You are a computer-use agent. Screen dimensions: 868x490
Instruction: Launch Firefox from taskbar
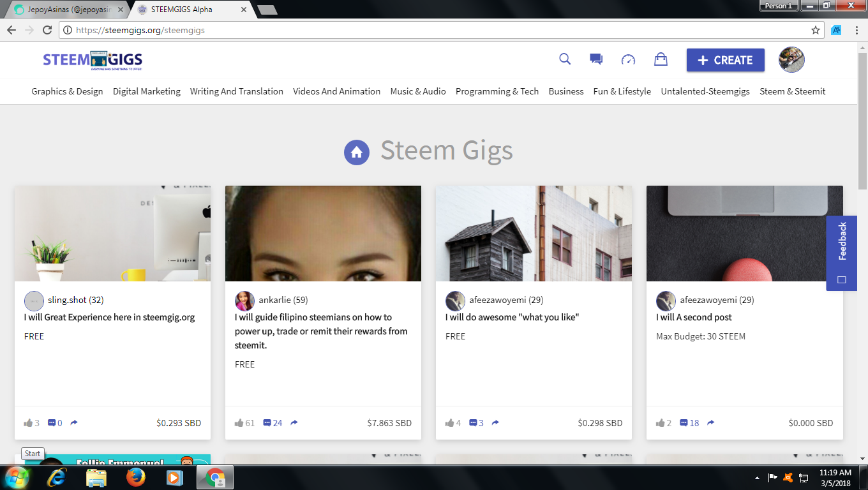tap(135, 477)
